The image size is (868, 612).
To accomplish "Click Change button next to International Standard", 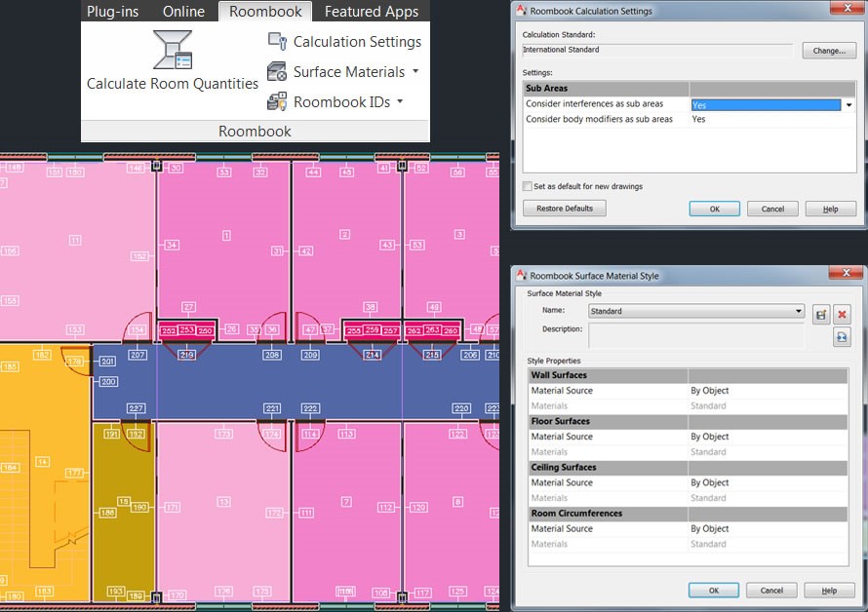I will (x=829, y=51).
